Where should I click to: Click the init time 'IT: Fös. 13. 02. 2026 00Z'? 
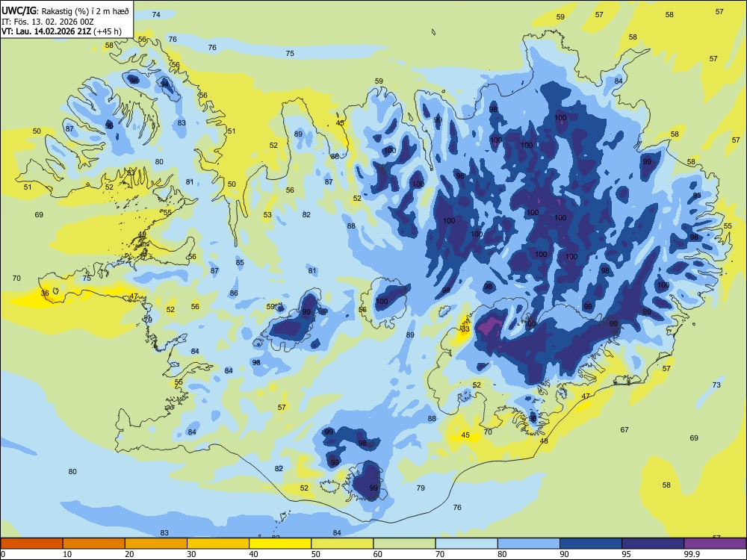(47, 22)
